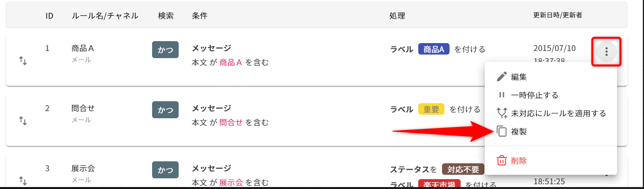644x189 pixels.
Task: Click the かつ button in rule 1
Action: tap(165, 50)
